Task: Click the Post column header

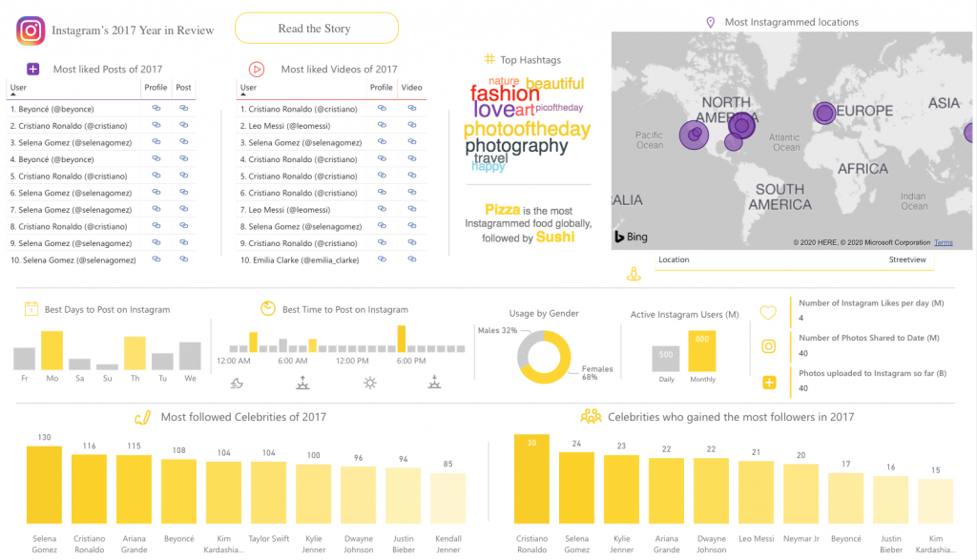Action: pos(183,88)
